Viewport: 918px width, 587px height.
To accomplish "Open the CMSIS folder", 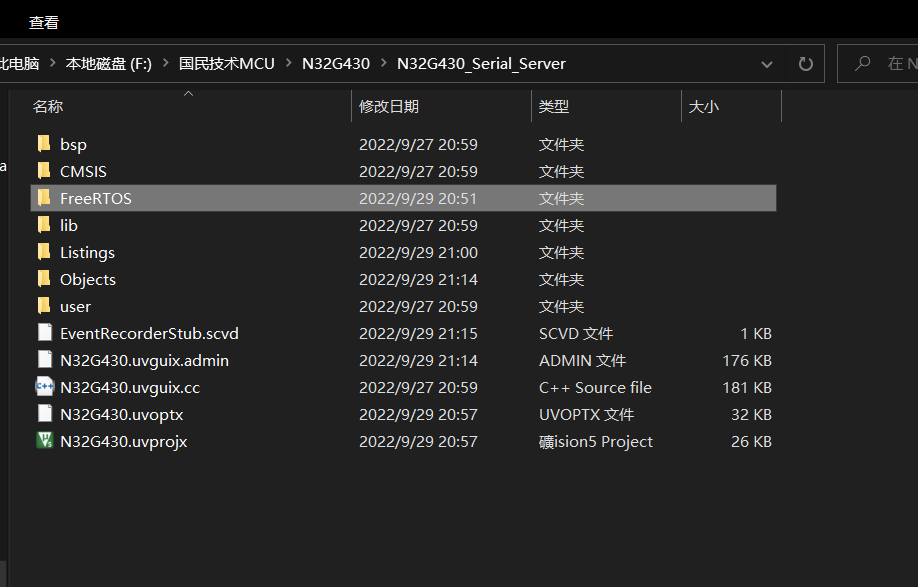I will pyautogui.click(x=84, y=171).
